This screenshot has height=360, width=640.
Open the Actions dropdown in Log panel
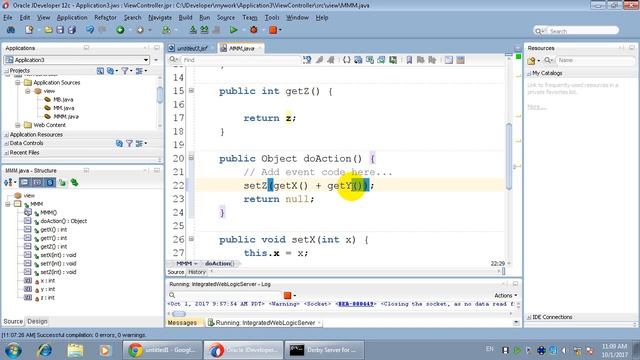pyautogui.click(x=506, y=295)
